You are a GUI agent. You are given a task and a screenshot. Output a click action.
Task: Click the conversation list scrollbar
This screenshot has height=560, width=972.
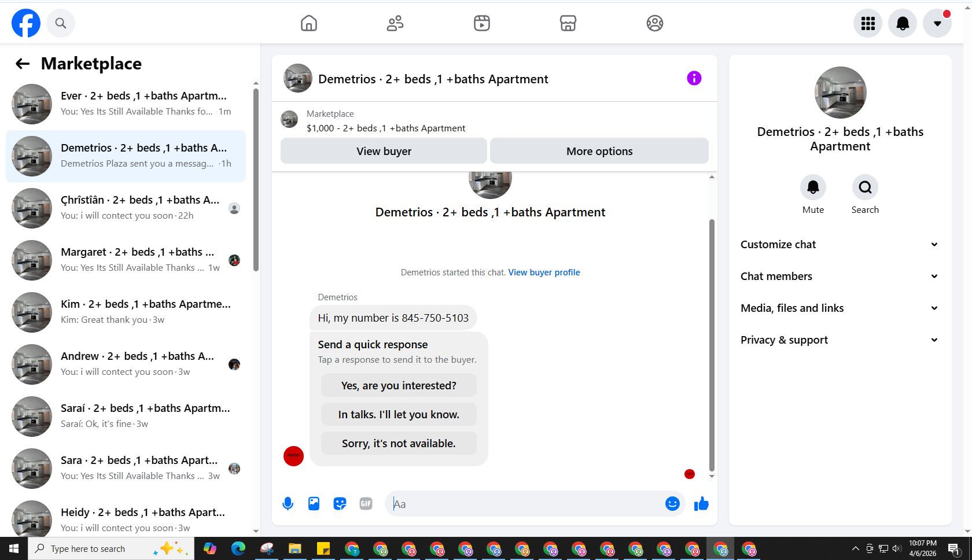point(256,179)
